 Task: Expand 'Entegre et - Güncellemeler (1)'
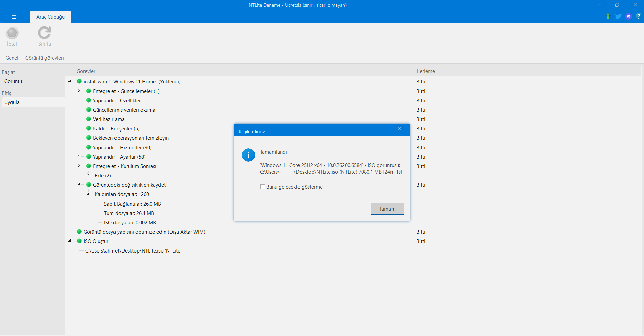[x=79, y=91]
